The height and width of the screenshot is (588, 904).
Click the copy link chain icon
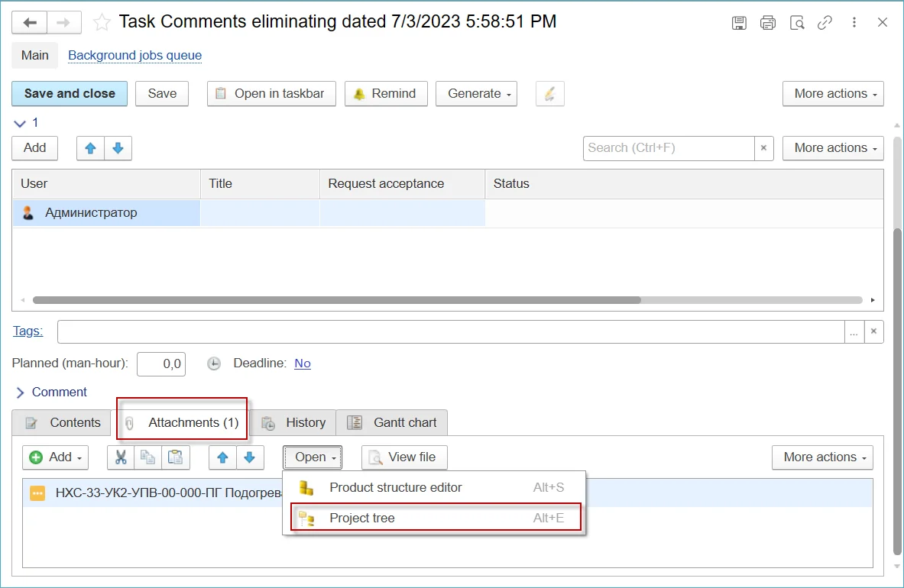coord(825,23)
